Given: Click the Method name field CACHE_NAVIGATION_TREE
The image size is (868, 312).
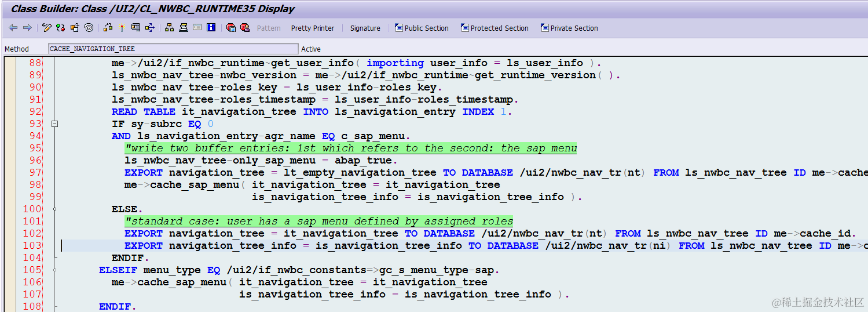Looking at the screenshot, I should pos(173,49).
